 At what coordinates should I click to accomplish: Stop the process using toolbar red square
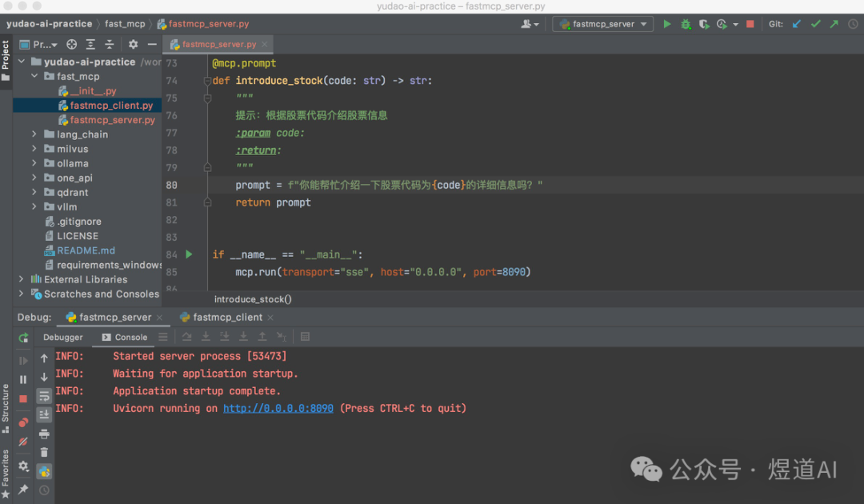[750, 24]
